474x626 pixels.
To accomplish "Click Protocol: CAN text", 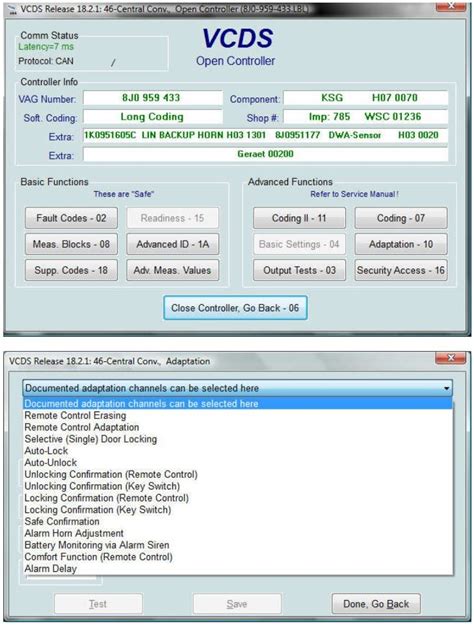I will coord(46,61).
